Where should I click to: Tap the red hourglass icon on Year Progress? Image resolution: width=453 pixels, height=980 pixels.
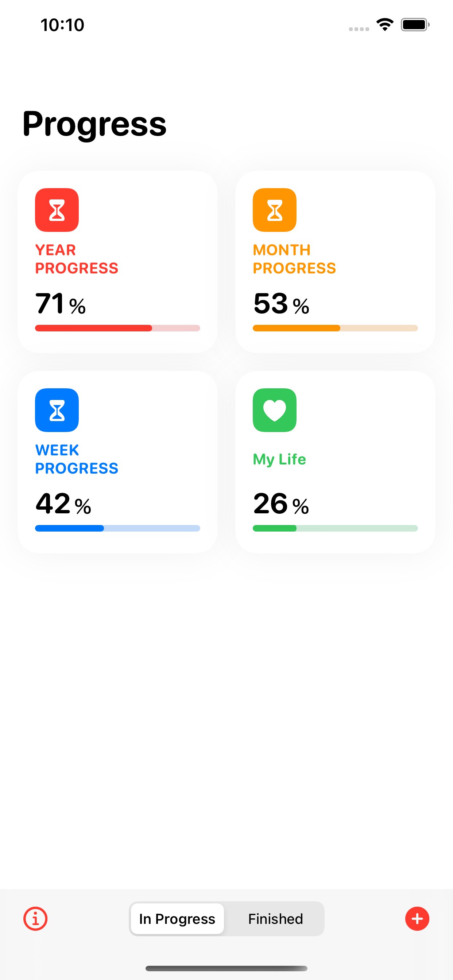point(57,210)
